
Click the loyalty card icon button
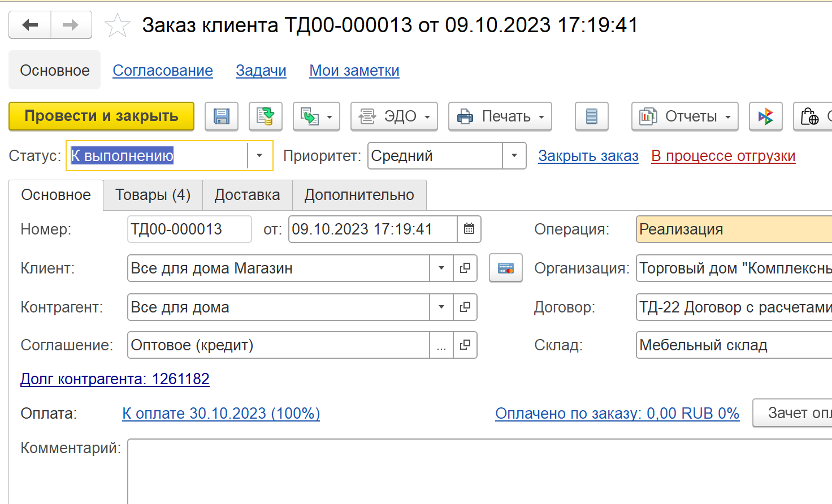(x=506, y=268)
